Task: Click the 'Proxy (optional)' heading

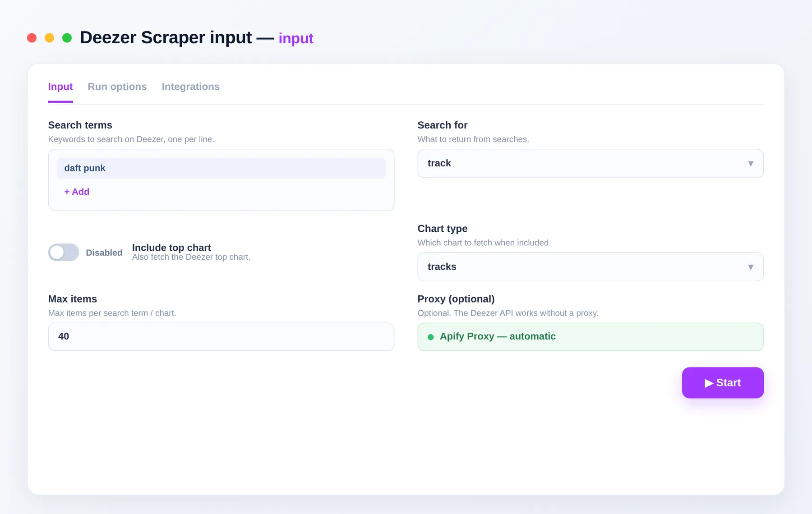Action: pyautogui.click(x=456, y=299)
